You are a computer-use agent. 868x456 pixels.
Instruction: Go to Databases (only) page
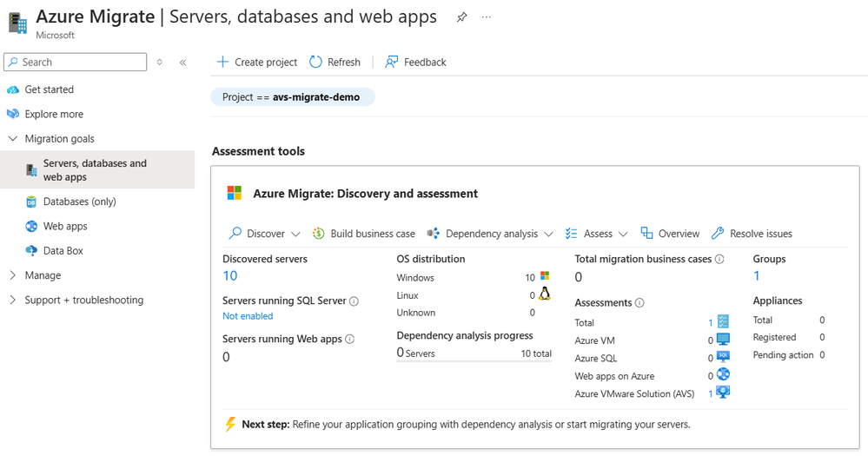pos(79,202)
